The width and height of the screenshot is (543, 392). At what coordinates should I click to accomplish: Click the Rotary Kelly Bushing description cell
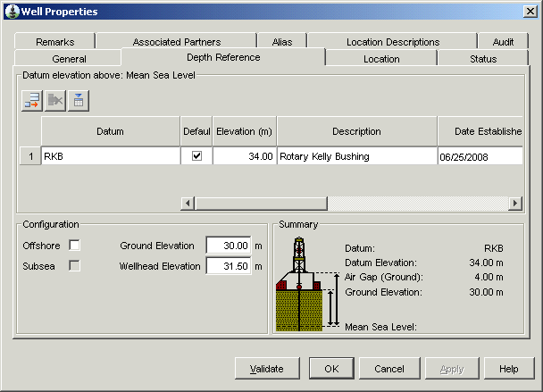click(x=357, y=156)
